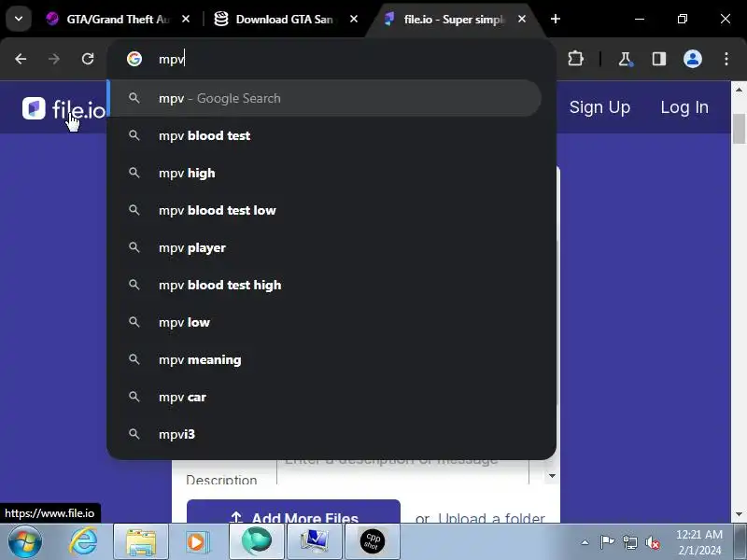Open the computer monitor app on taskbar
The width and height of the screenshot is (747, 560).
pos(314,542)
